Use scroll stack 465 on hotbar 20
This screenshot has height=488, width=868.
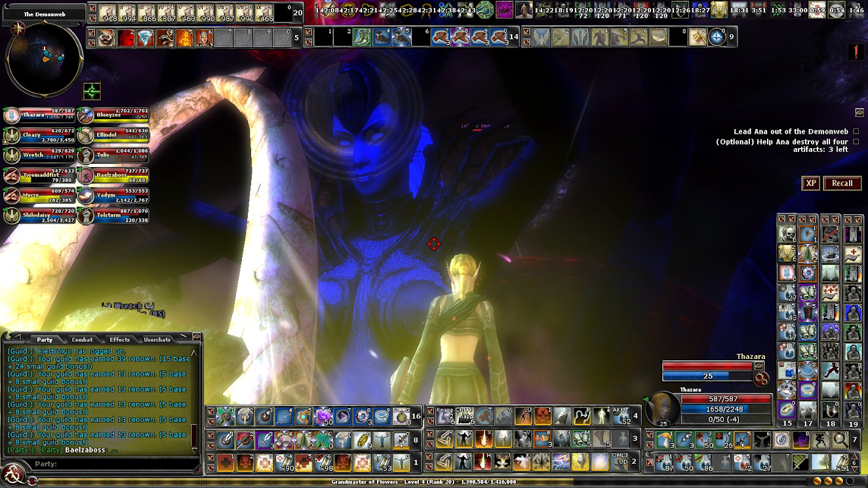266,12
